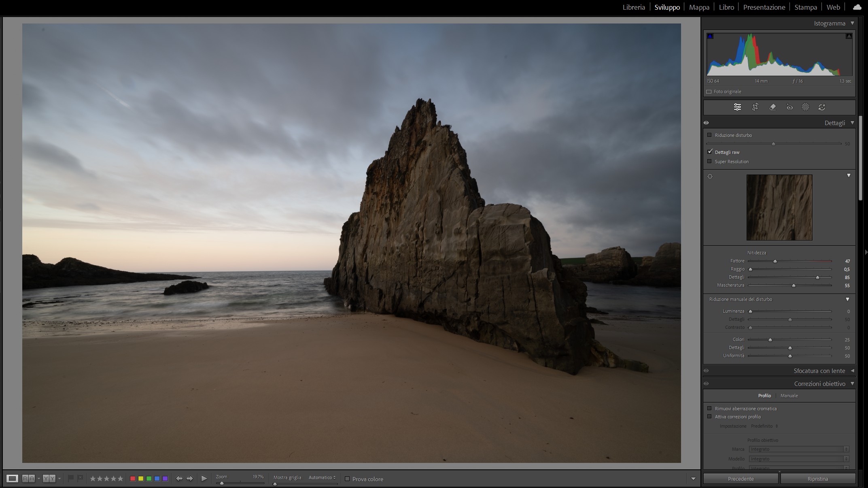The height and width of the screenshot is (488, 868).
Task: Open RA view options dropdown arrow
Action: [x=39, y=479]
